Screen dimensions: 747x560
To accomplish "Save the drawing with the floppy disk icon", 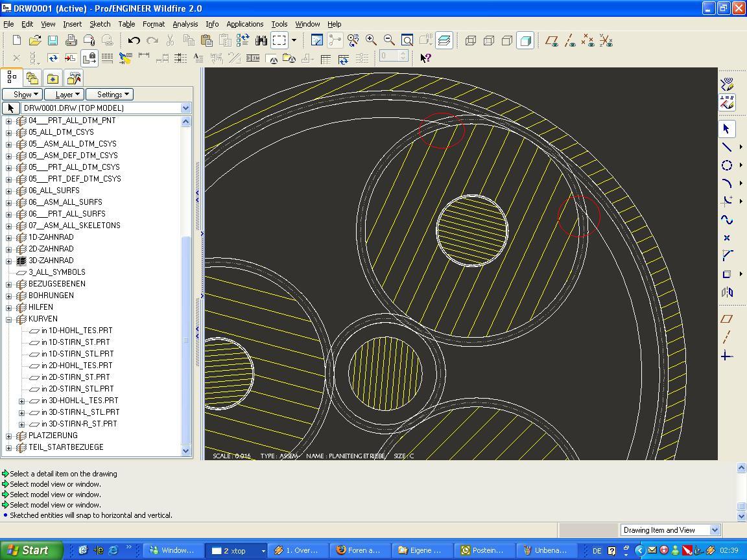I will [x=53, y=40].
